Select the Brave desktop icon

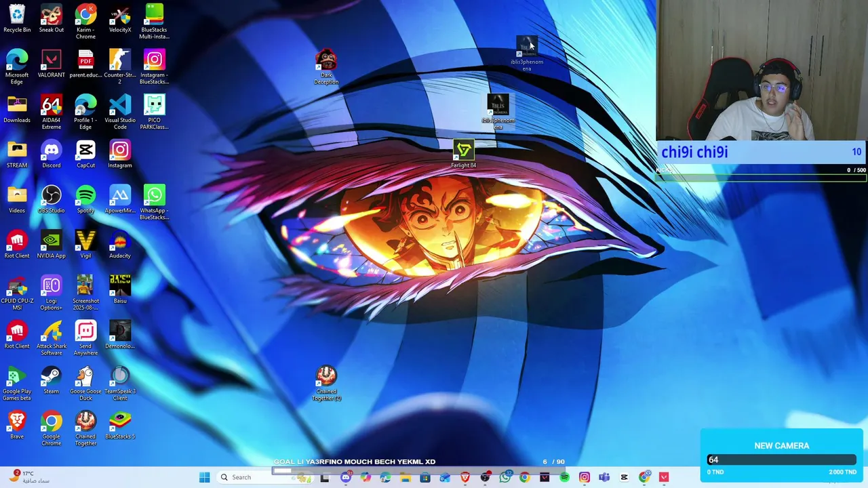[x=17, y=426]
